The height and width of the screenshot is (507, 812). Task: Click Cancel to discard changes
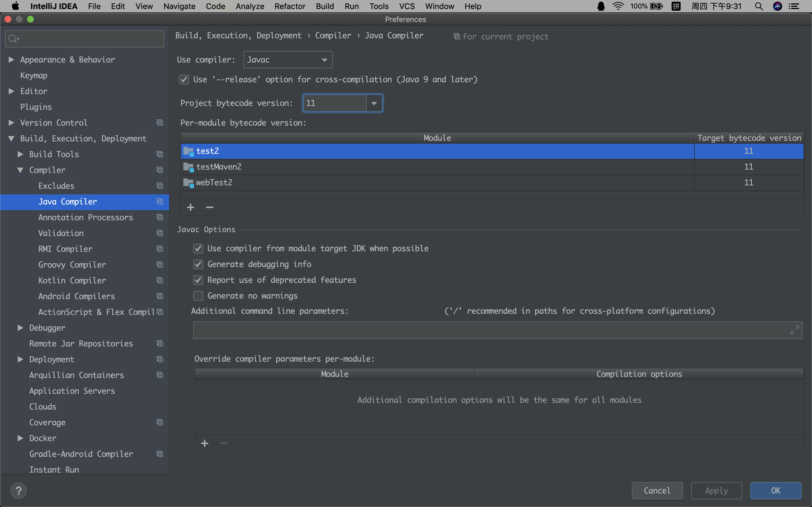coord(656,490)
